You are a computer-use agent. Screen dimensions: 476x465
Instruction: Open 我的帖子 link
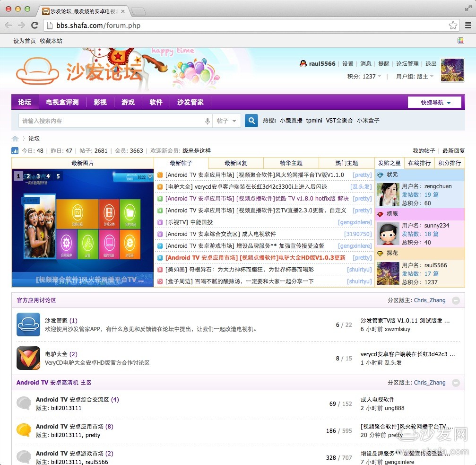point(424,150)
